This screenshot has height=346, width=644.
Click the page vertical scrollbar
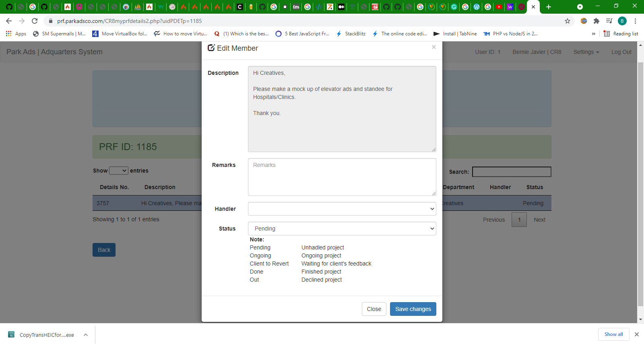pos(640,181)
